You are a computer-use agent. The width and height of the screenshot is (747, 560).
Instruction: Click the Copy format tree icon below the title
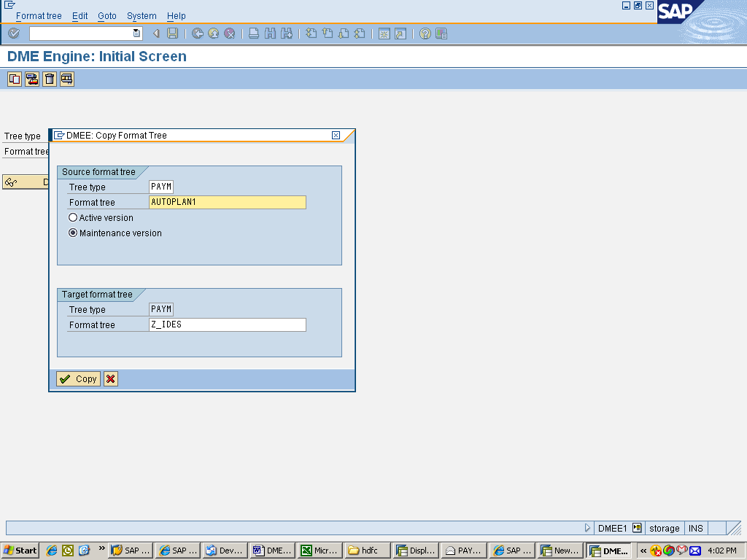pos(14,79)
